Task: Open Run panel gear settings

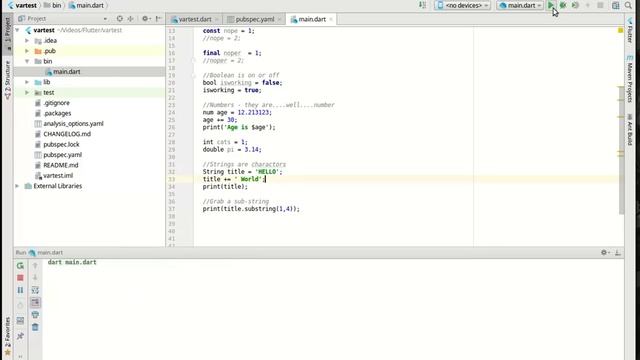Action: click(x=605, y=253)
